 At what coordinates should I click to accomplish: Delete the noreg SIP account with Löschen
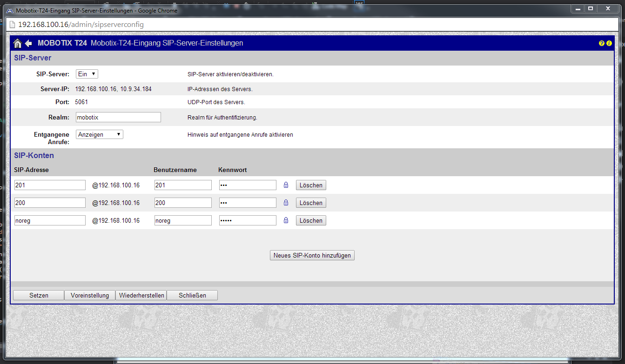click(x=311, y=220)
